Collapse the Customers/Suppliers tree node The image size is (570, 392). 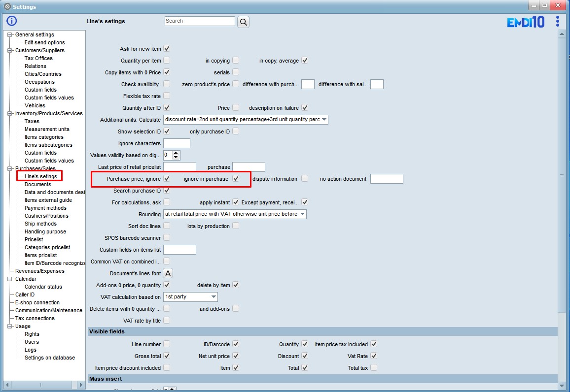(10, 50)
